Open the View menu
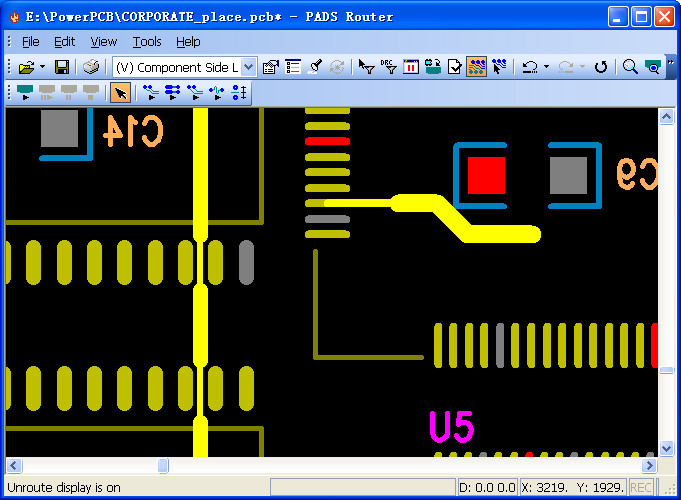Viewport: 681px width, 500px height. click(103, 41)
